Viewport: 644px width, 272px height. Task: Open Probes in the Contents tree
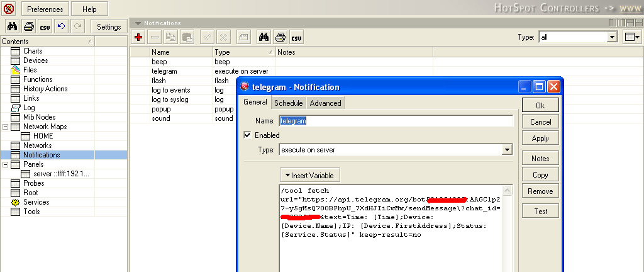tap(34, 183)
